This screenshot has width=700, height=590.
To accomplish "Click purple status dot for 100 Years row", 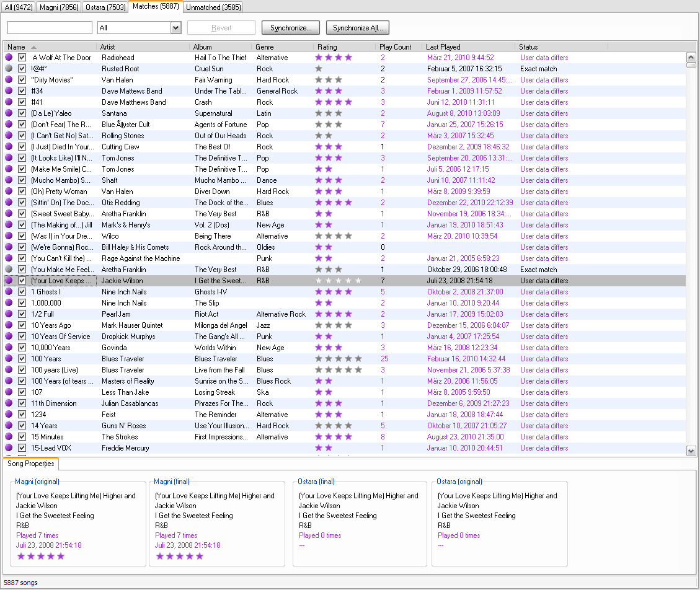I will [9, 358].
